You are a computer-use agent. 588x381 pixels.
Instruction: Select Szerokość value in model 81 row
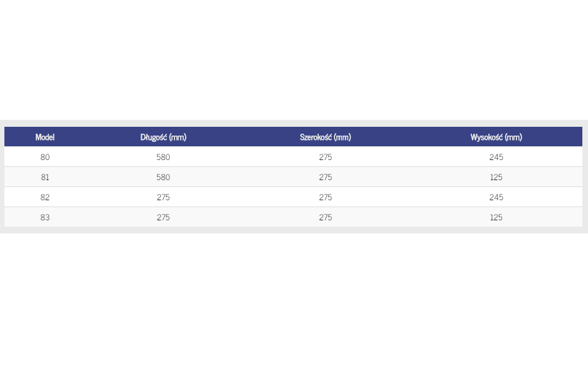(x=325, y=177)
